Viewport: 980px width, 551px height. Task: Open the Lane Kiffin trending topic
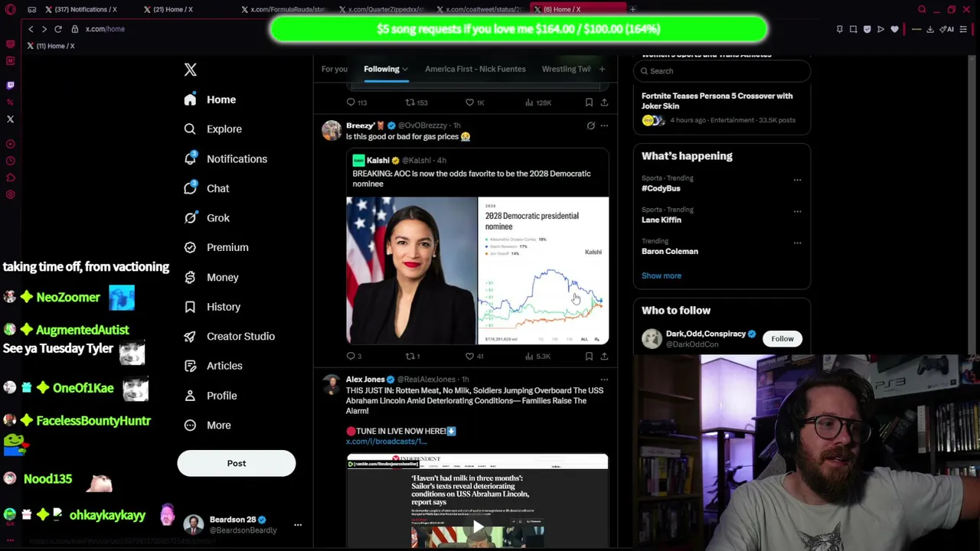point(661,220)
